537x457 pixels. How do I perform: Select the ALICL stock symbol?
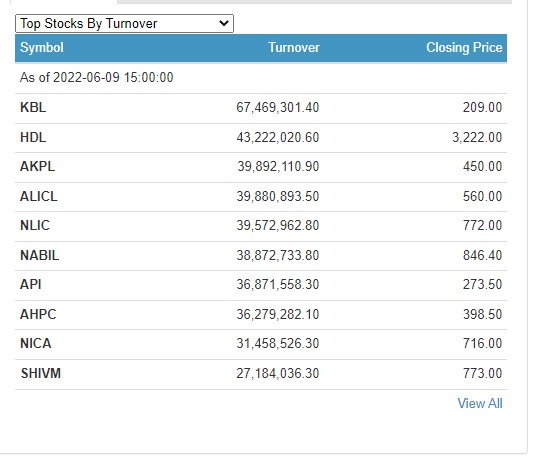pos(39,197)
